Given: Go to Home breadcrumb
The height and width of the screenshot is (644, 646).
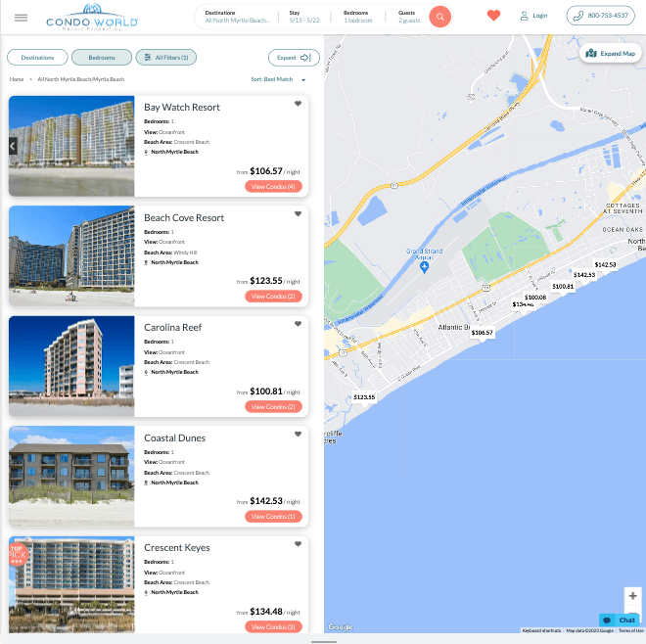Looking at the screenshot, I should (x=17, y=79).
